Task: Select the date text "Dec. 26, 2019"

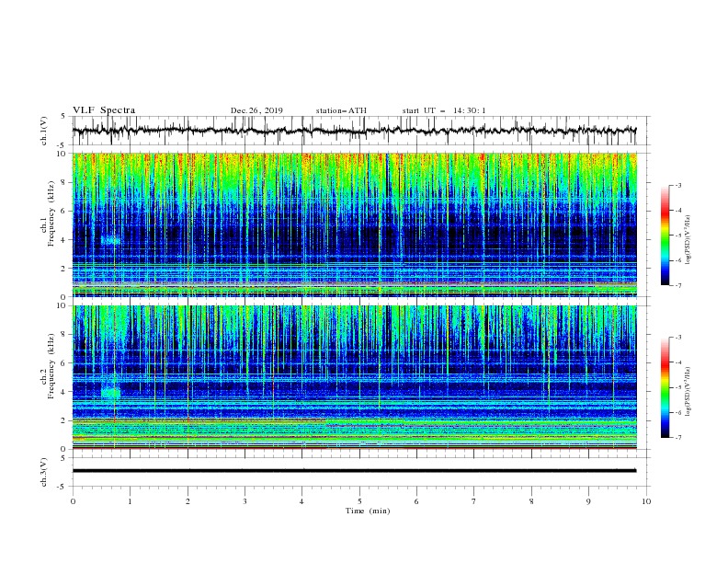Action: pos(256,110)
